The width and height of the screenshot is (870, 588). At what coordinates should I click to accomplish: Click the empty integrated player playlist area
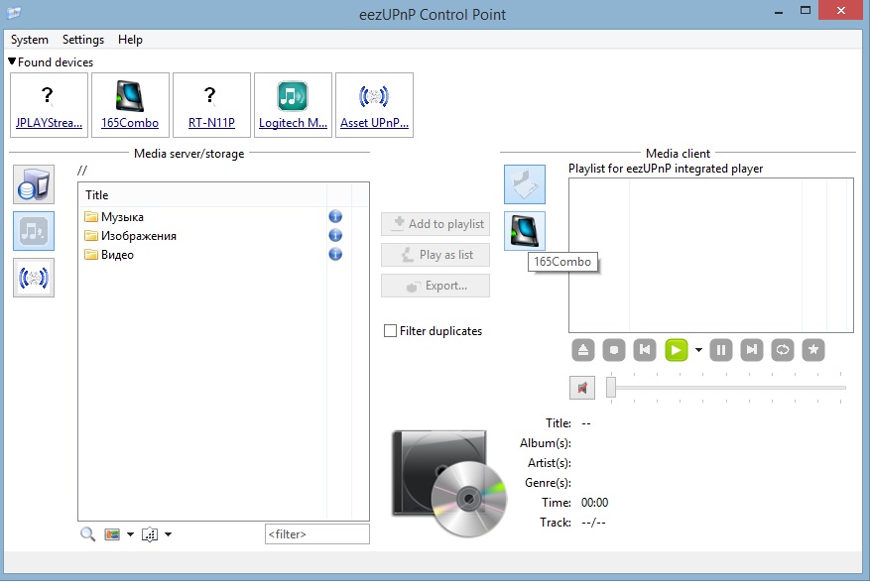710,255
